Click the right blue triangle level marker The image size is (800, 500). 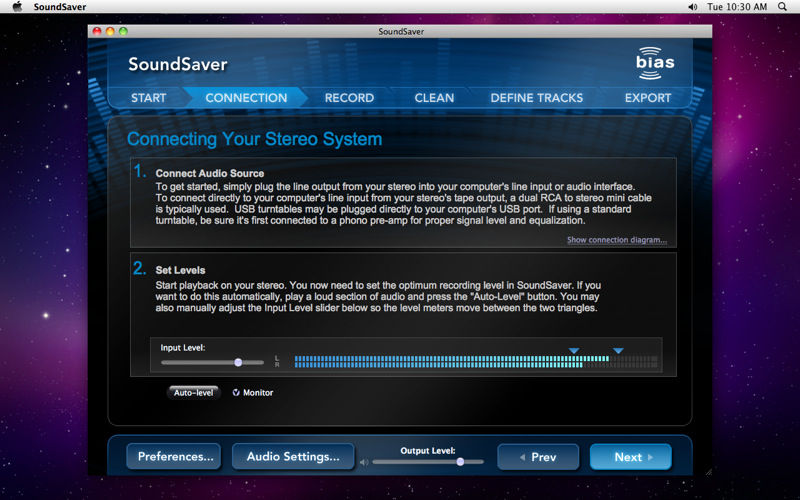pos(618,351)
